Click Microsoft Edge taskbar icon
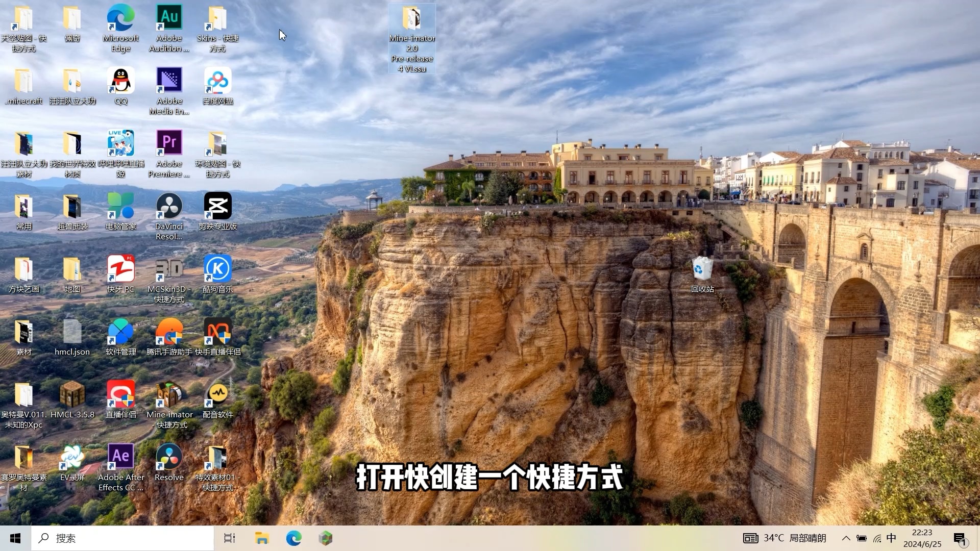Screen dimensions: 980x551 click(x=293, y=538)
